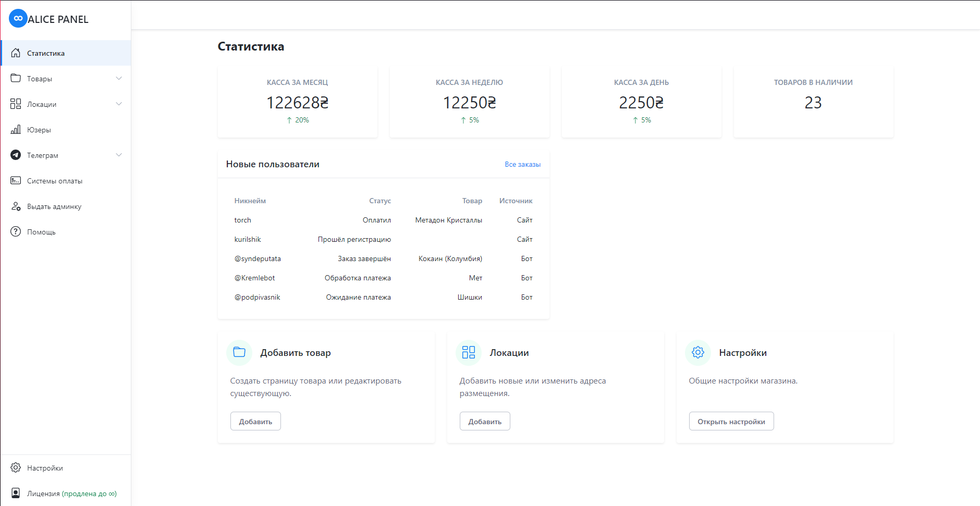Click the Ожидание платежа status cell

pos(359,297)
